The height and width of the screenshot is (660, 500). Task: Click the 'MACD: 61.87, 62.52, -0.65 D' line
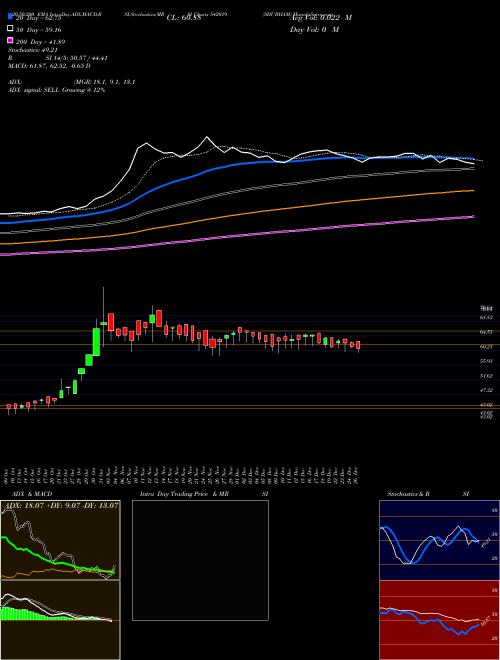pyautogui.click(x=49, y=66)
